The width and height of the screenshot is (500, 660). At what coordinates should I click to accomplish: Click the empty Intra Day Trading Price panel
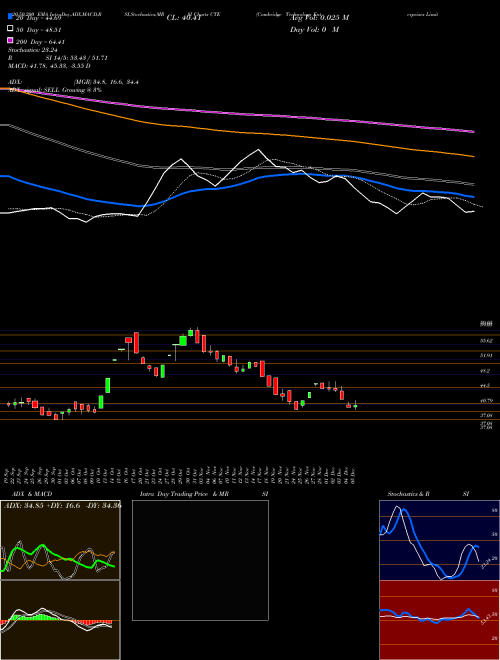click(200, 560)
